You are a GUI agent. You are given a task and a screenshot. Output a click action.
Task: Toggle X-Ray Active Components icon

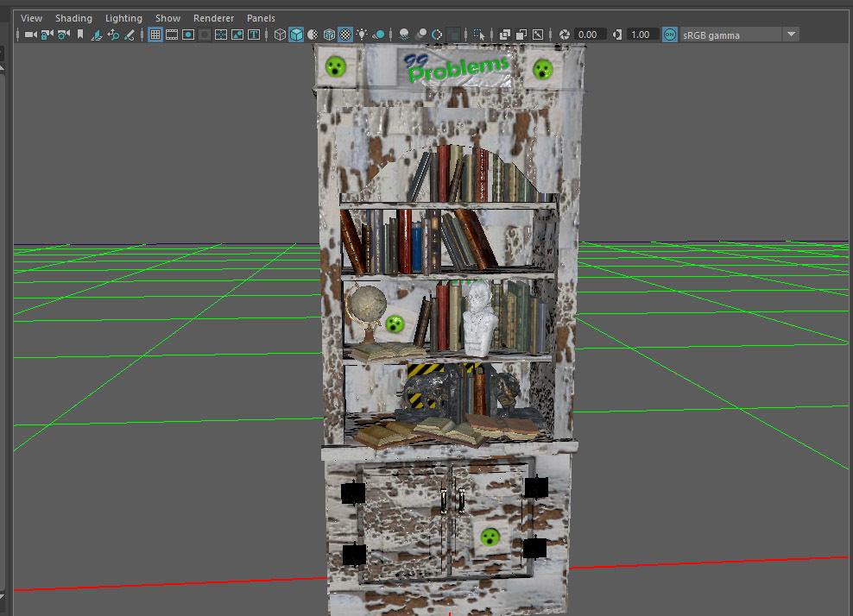521,35
